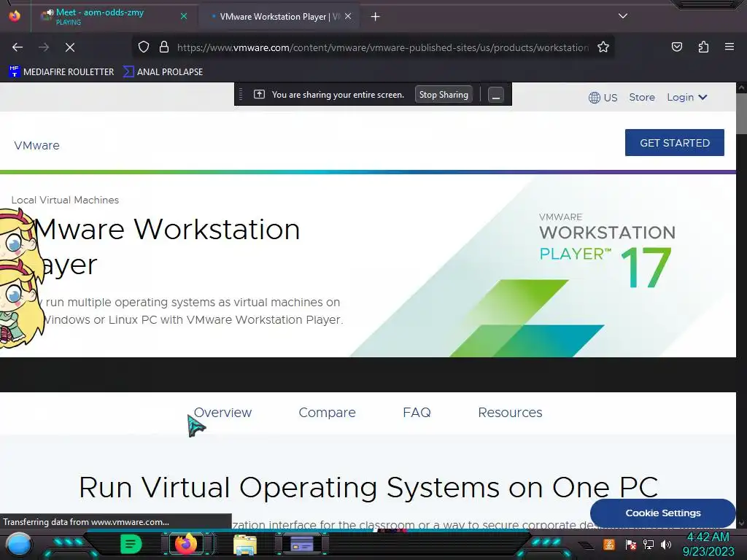Go back to the previous page
747x560 pixels.
18,47
